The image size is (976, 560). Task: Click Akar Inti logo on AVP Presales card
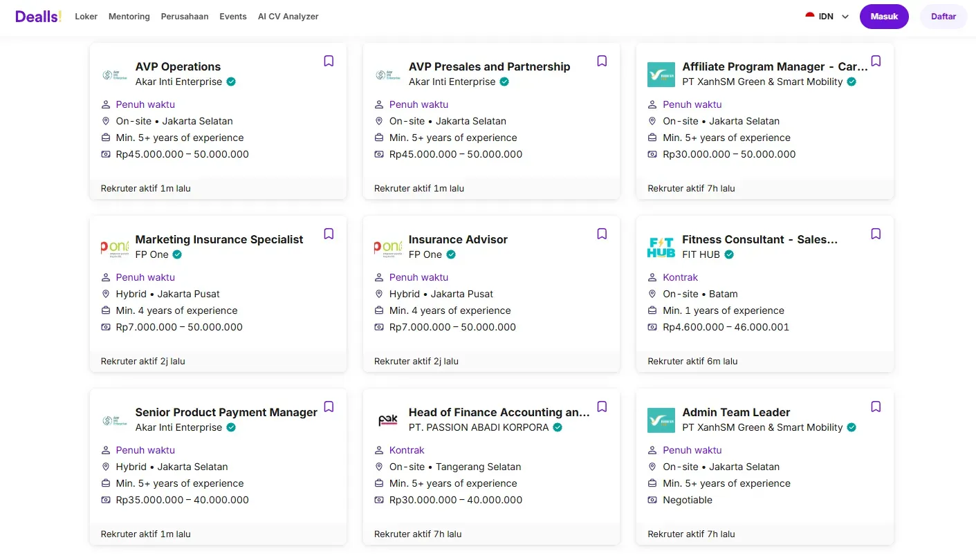point(388,75)
